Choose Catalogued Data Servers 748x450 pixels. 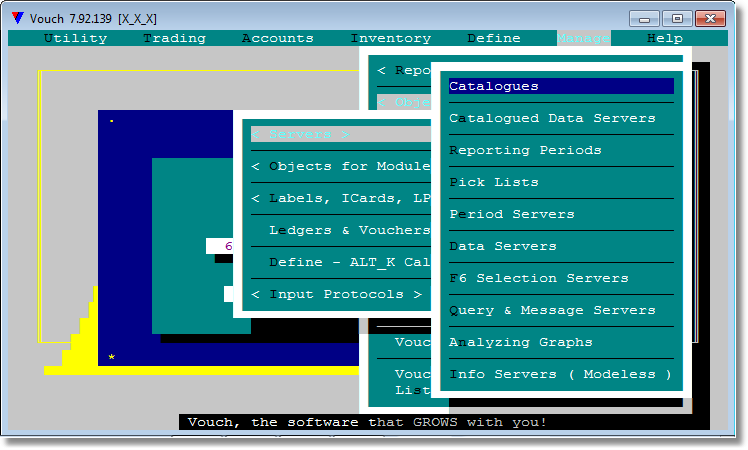pyautogui.click(x=552, y=118)
